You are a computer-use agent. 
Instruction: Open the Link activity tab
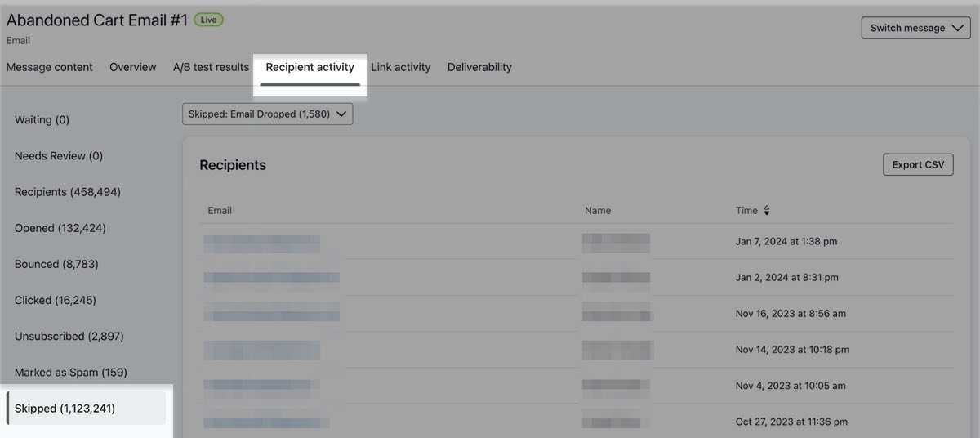point(400,67)
